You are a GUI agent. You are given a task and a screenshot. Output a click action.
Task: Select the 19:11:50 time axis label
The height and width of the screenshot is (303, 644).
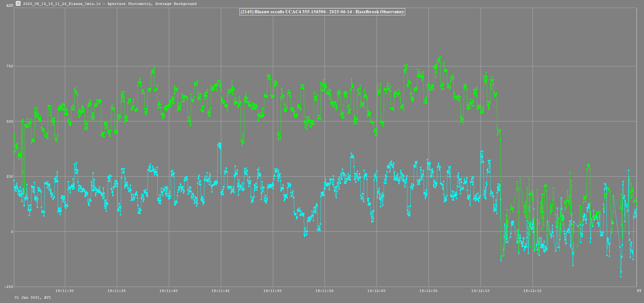pyautogui.click(x=273, y=291)
